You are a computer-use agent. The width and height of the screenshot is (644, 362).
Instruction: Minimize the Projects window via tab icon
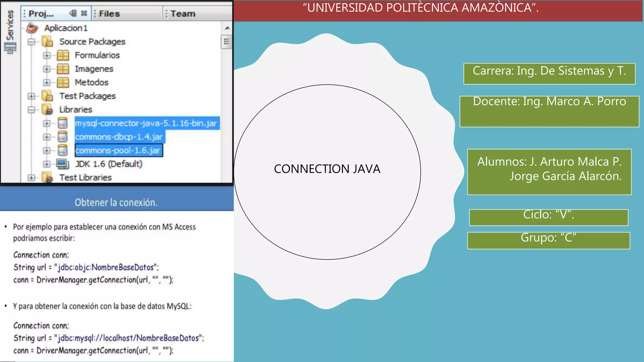73,14
